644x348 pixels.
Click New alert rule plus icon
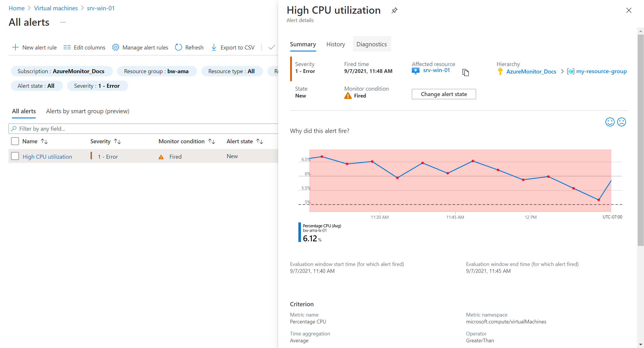coord(15,47)
